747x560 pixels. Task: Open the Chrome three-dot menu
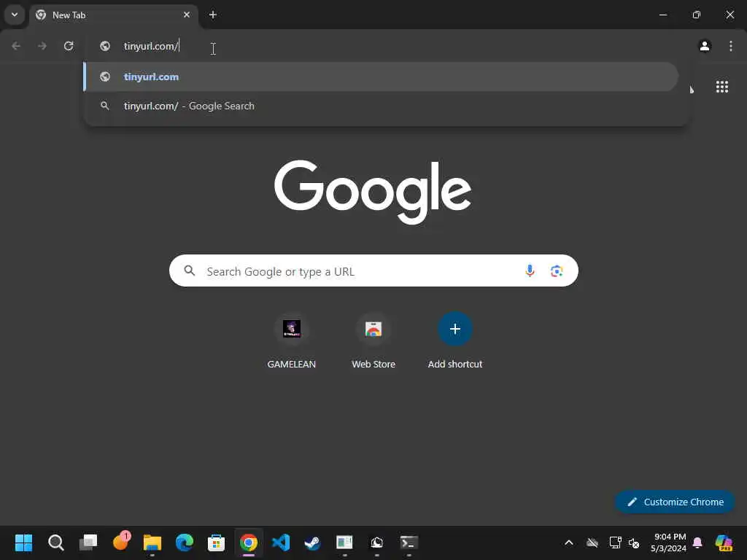tap(731, 46)
